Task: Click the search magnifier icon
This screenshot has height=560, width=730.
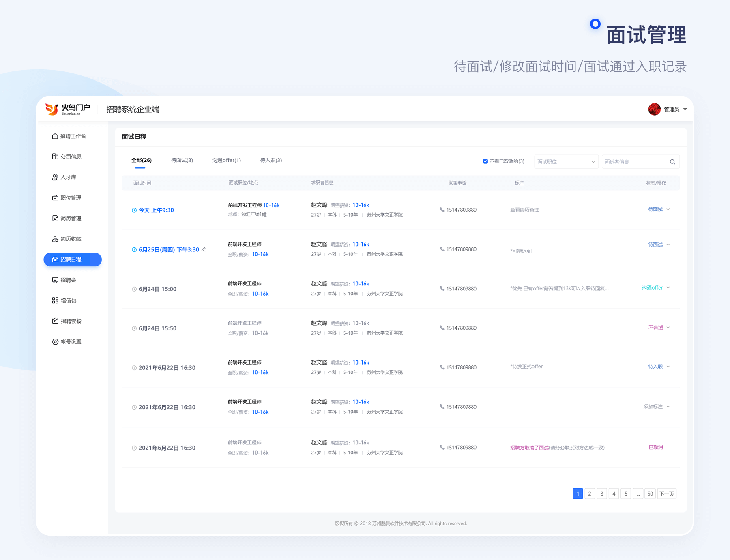Action: (x=672, y=162)
